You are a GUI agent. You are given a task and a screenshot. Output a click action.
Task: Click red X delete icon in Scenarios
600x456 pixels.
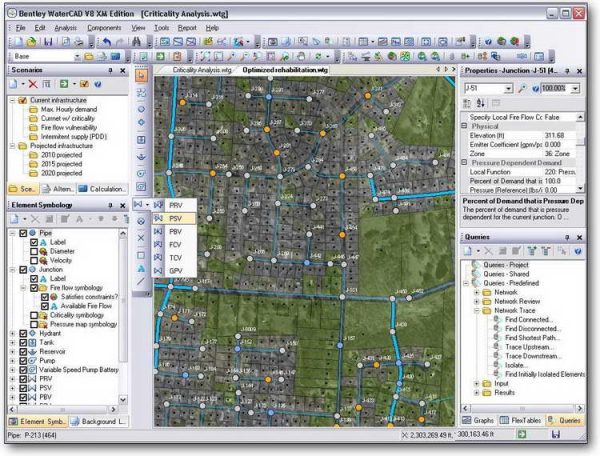pos(33,84)
